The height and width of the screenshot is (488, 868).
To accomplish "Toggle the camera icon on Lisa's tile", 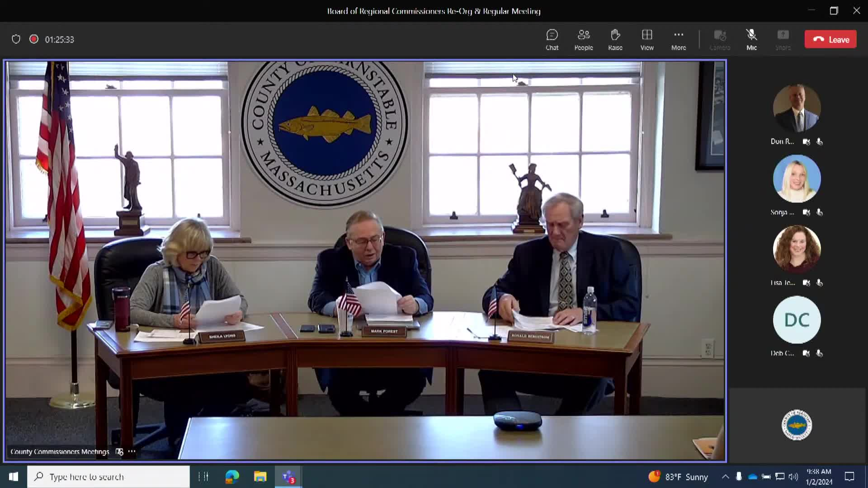I will click(x=806, y=283).
